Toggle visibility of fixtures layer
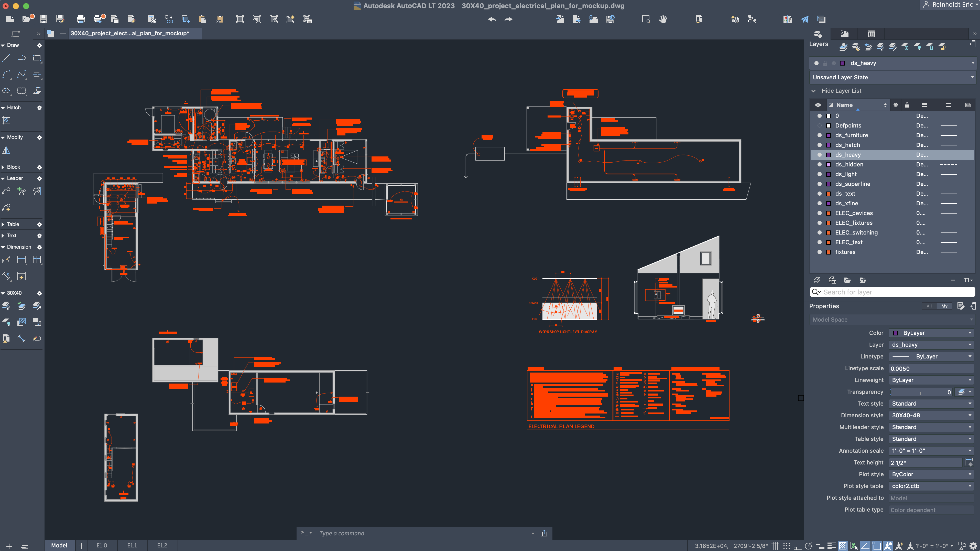The image size is (980, 551). pyautogui.click(x=819, y=252)
